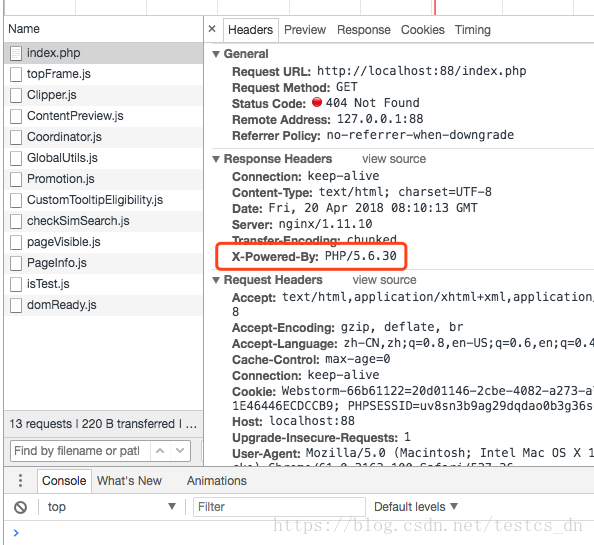View source of Request Headers
Viewport: 594px width, 545px height.
click(x=385, y=280)
